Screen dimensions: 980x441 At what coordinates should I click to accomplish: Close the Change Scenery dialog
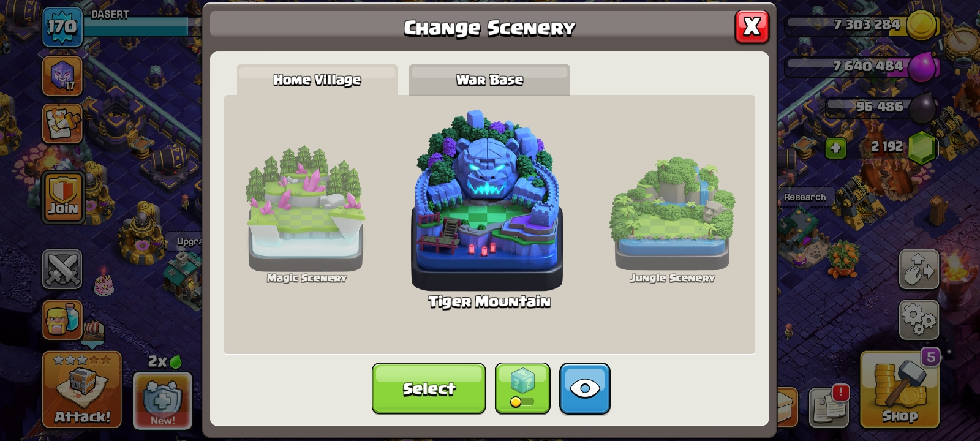(752, 27)
